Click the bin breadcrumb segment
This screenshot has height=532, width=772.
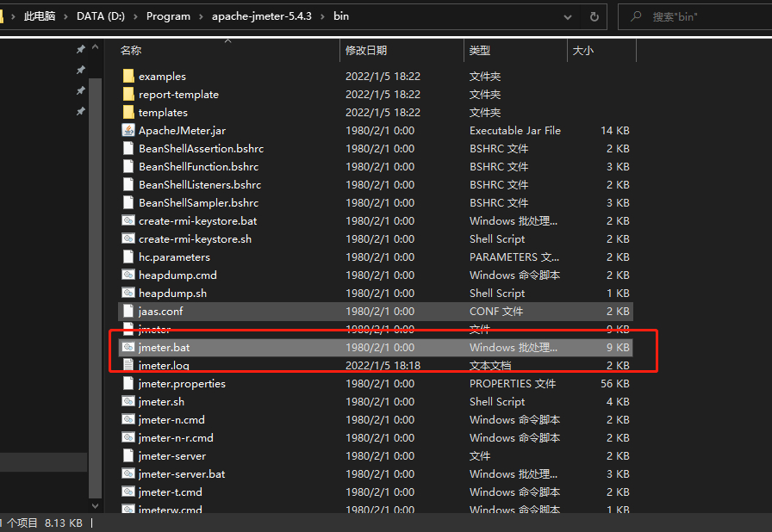340,16
